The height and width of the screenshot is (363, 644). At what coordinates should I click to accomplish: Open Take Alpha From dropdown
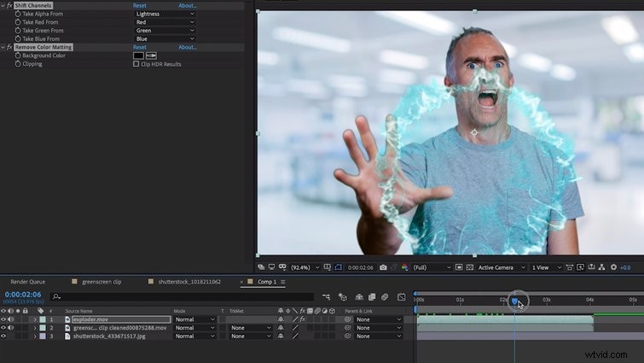165,14
